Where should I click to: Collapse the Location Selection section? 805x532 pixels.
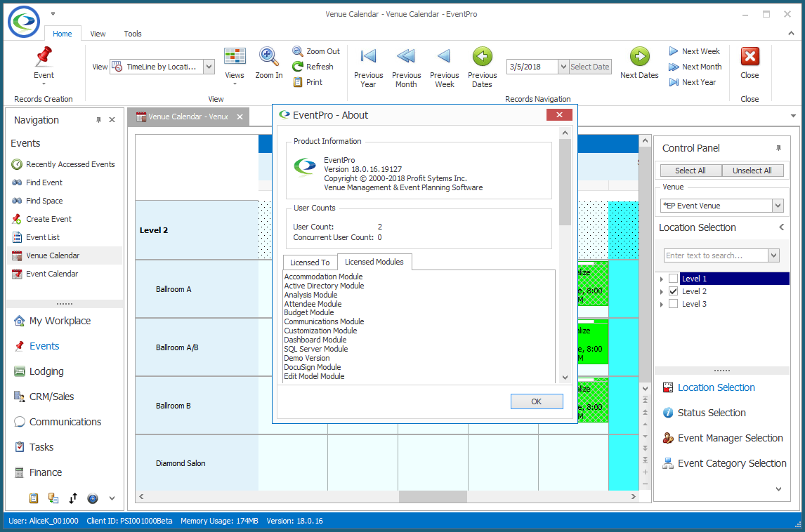coord(781,227)
